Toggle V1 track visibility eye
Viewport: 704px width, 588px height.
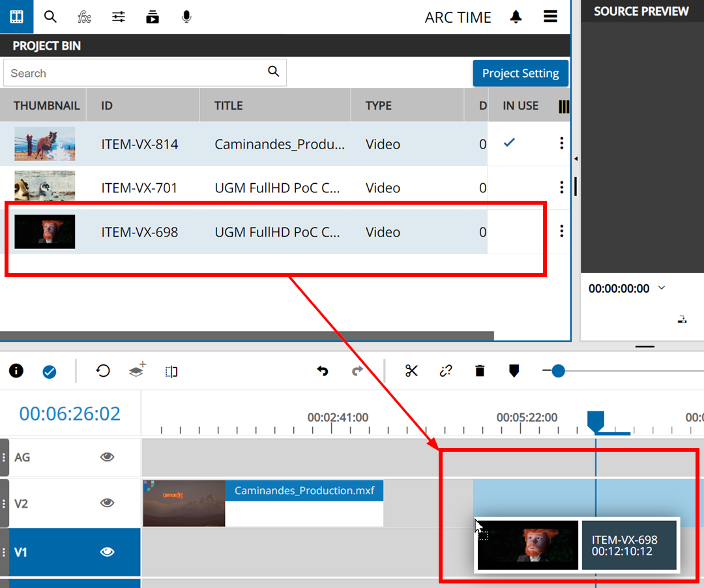[x=107, y=552]
